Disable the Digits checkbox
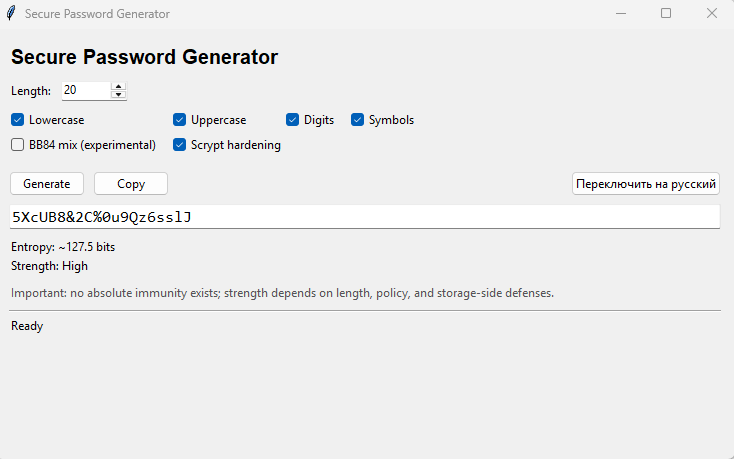Screen dimensions: 734x459 coord(293,120)
